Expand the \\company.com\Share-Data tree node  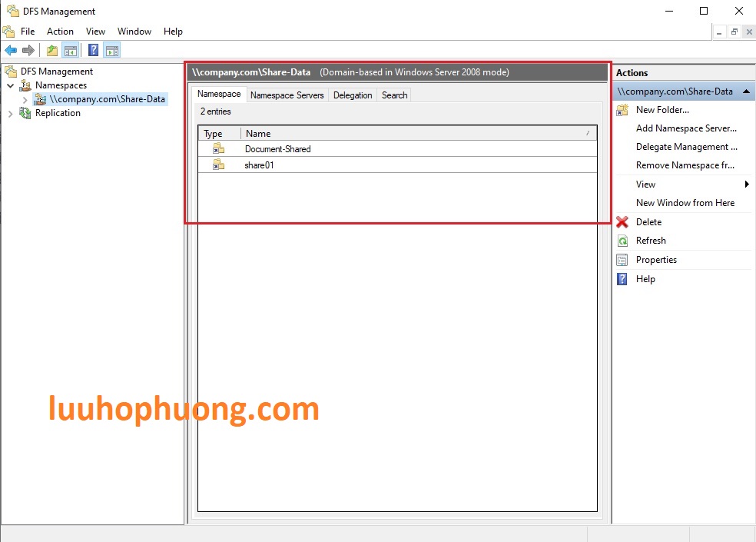[25, 99]
